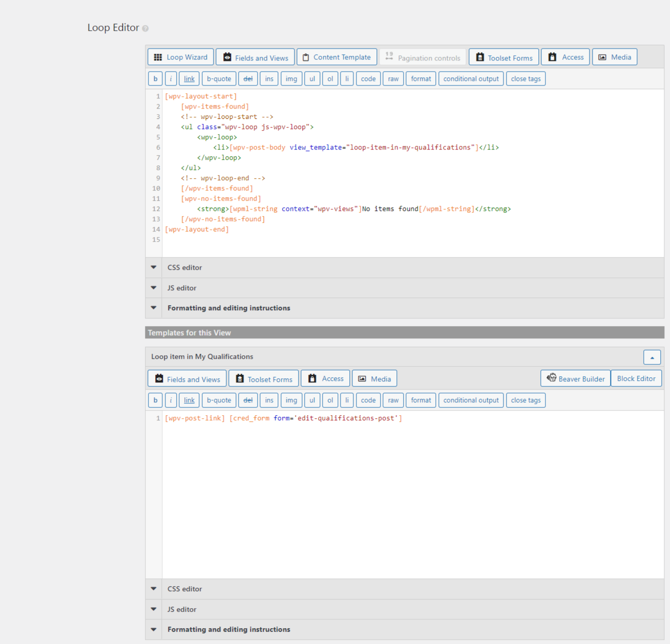Click raw in template quicktags
Screen dimensions: 670x644
(393, 400)
